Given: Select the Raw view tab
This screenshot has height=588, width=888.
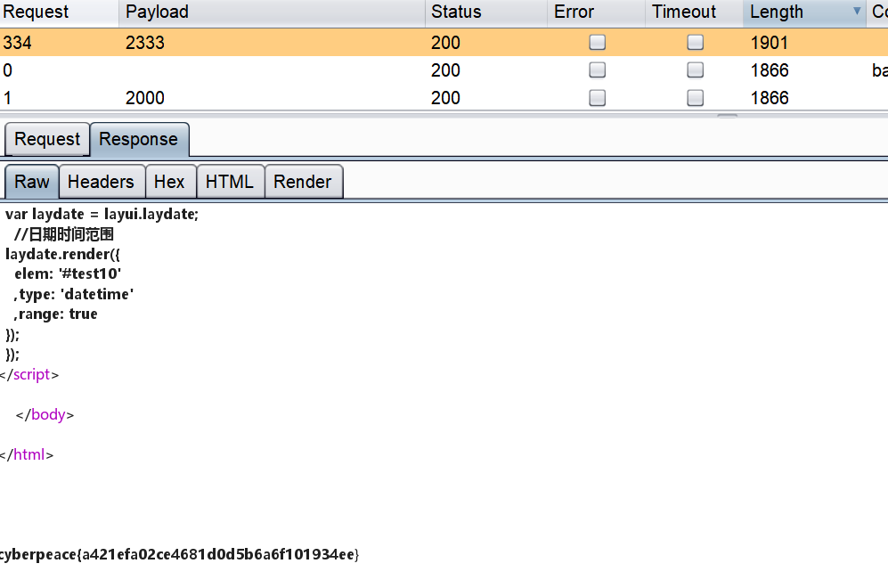Looking at the screenshot, I should 32,182.
